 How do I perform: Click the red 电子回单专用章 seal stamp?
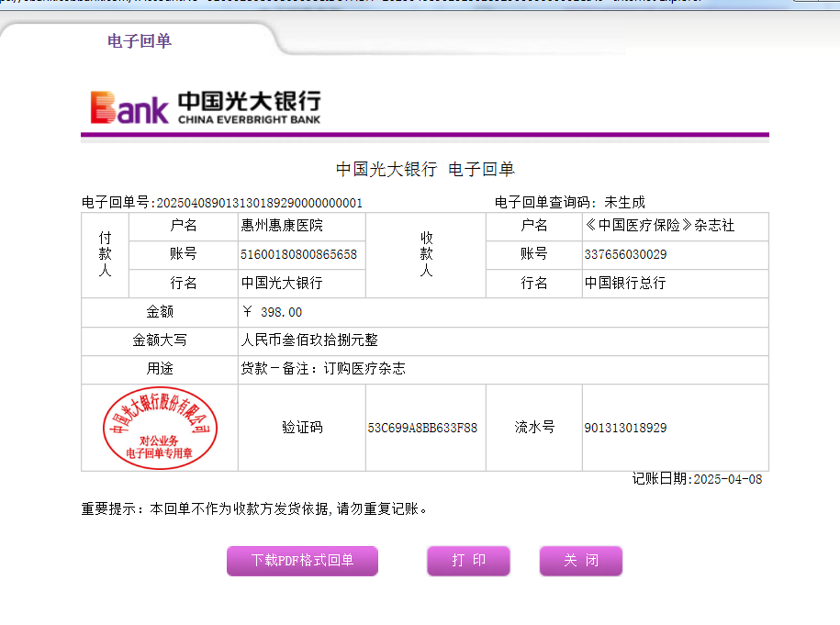click(x=160, y=428)
